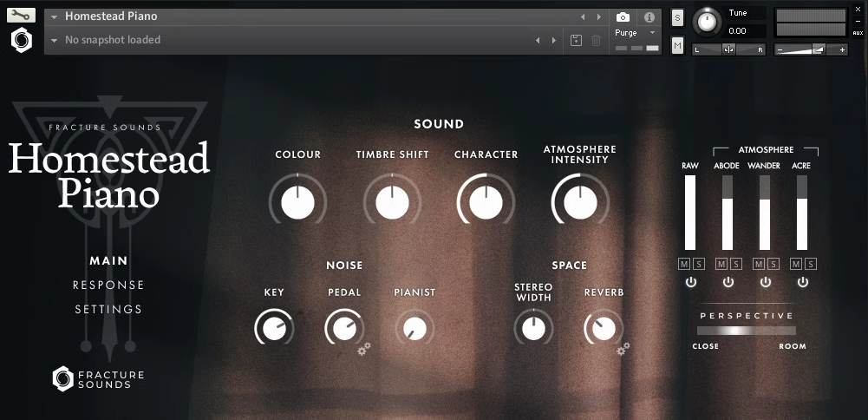
Task: Toggle power for the RAW channel
Action: pyautogui.click(x=690, y=282)
